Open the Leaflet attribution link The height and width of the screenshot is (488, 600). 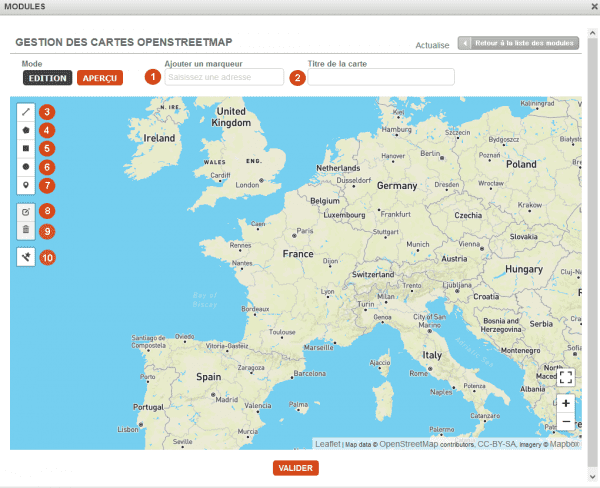[x=327, y=443]
